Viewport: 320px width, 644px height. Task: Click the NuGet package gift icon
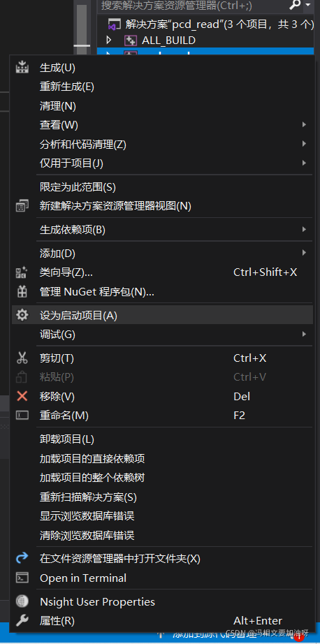(x=22, y=291)
